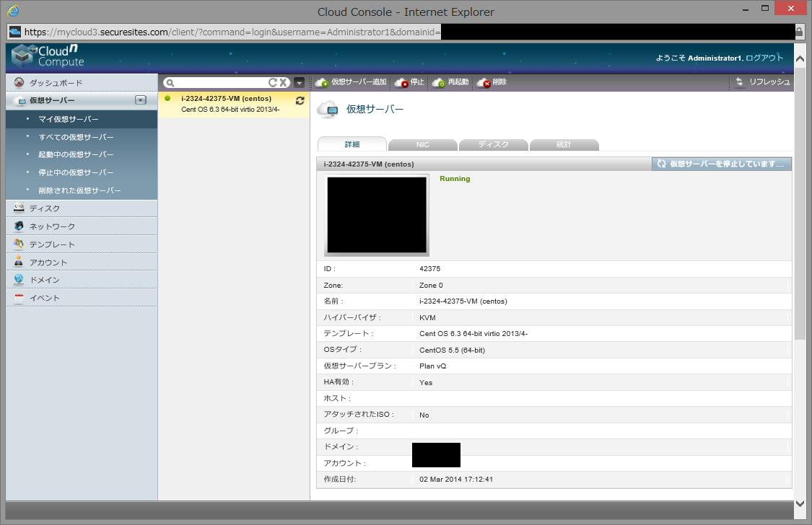The width and height of the screenshot is (812, 525).
Task: Open the ディスク tab in server details
Action: [493, 145]
